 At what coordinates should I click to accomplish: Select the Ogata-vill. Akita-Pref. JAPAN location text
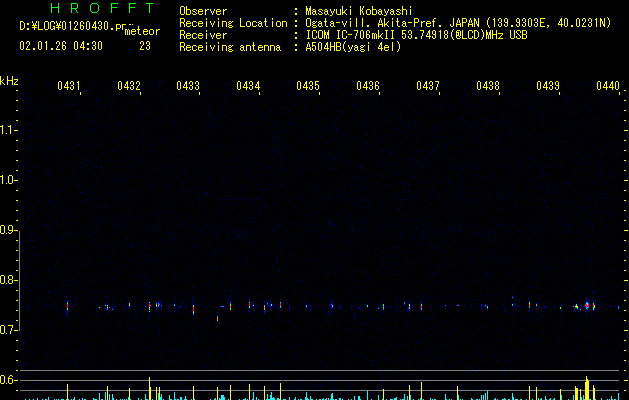pyautogui.click(x=458, y=23)
